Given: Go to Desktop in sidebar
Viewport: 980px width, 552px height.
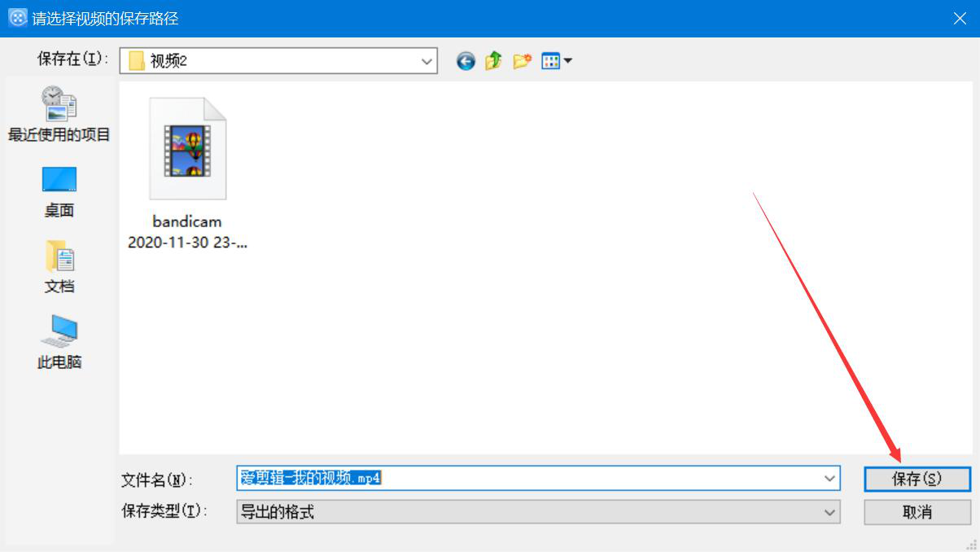Looking at the screenshot, I should coord(59,192).
